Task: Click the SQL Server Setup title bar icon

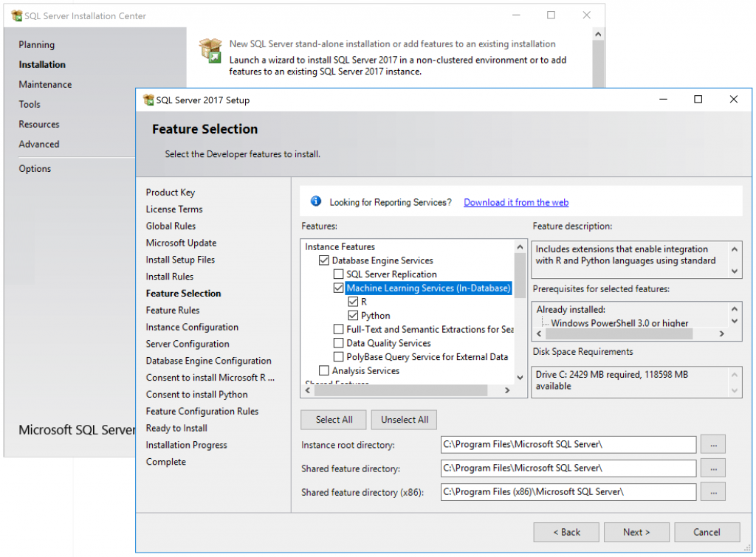Action: pyautogui.click(x=148, y=100)
